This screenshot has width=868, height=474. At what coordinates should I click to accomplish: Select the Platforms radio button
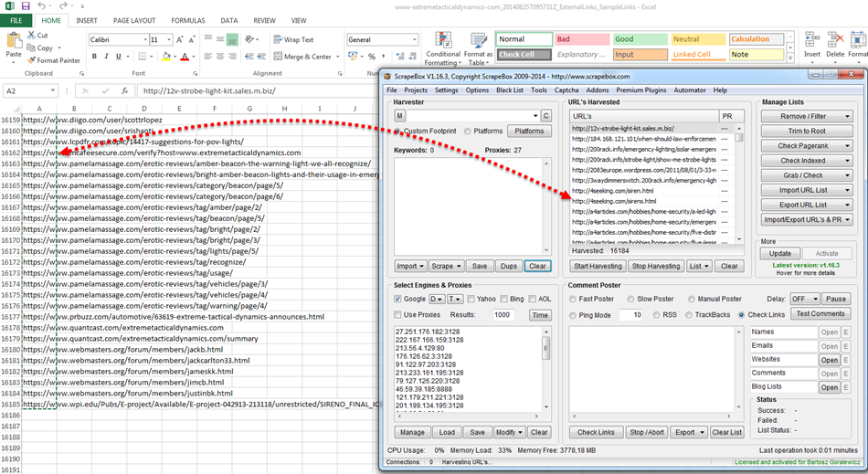point(468,132)
